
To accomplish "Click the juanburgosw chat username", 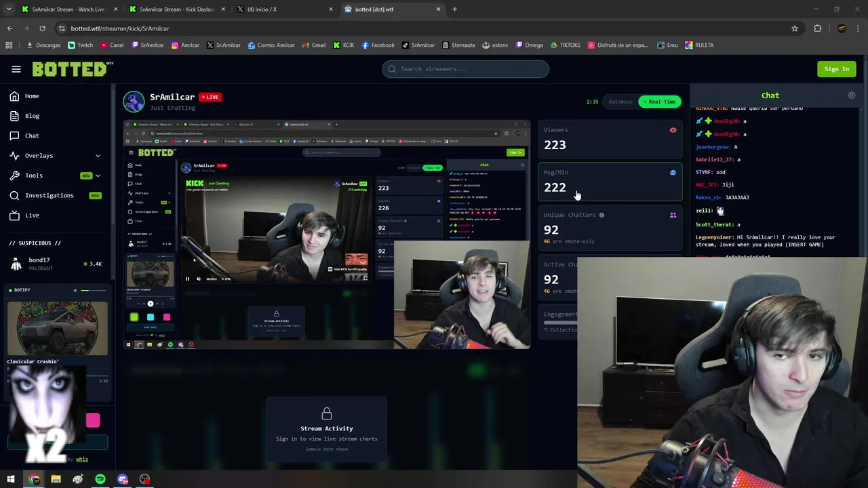I will coord(713,147).
